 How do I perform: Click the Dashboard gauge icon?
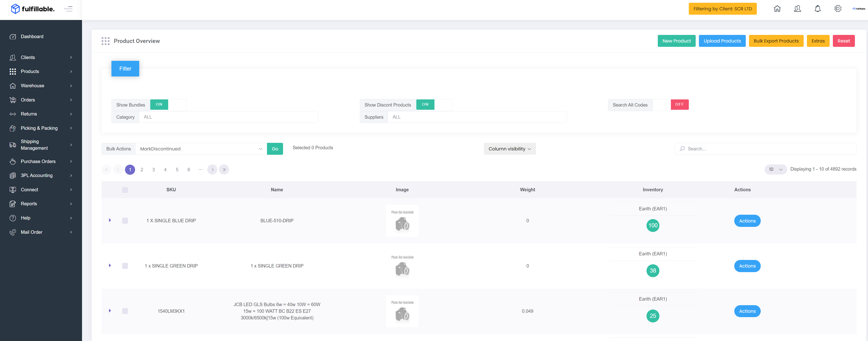coord(13,36)
